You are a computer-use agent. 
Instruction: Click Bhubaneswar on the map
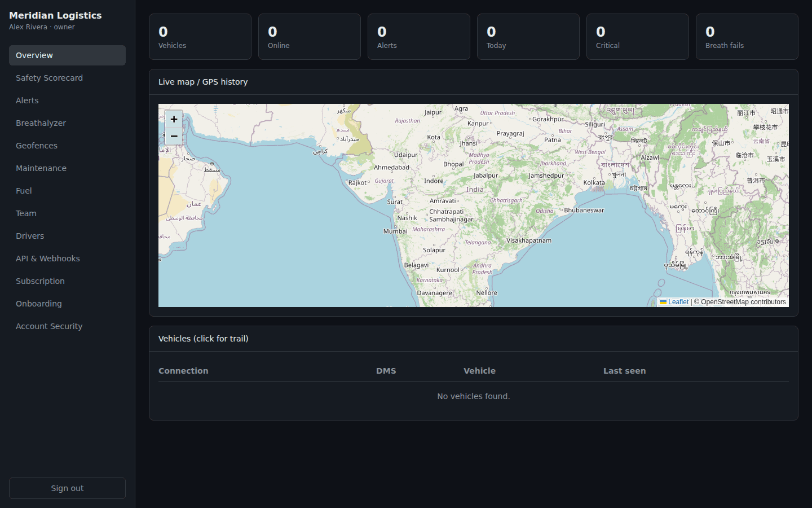pos(584,211)
